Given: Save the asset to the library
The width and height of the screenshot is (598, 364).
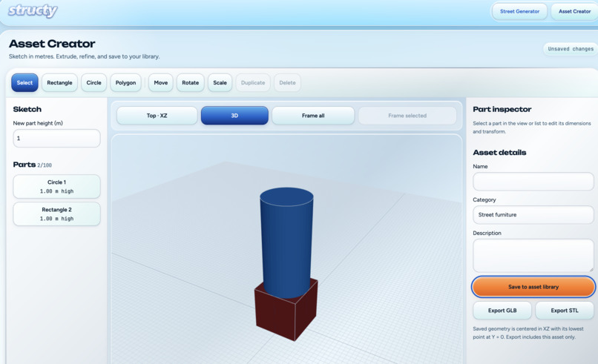Looking at the screenshot, I should tap(533, 287).
